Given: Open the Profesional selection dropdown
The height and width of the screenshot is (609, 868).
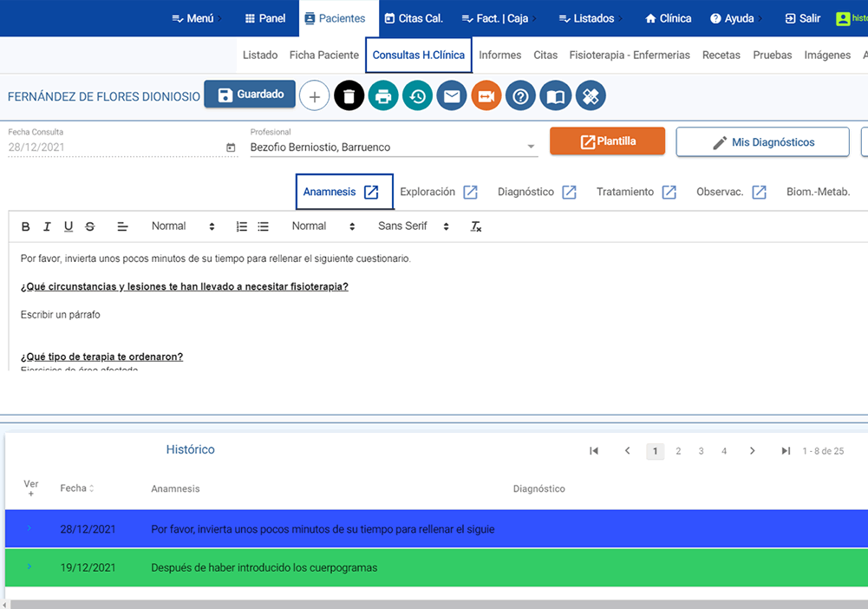Looking at the screenshot, I should tap(529, 145).
